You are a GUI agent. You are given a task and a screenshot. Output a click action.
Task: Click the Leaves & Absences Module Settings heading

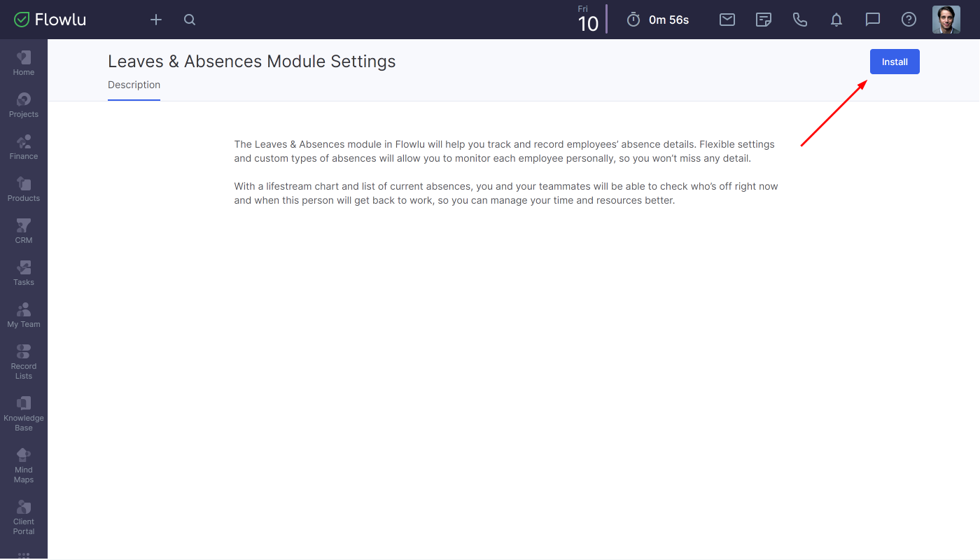tap(252, 62)
